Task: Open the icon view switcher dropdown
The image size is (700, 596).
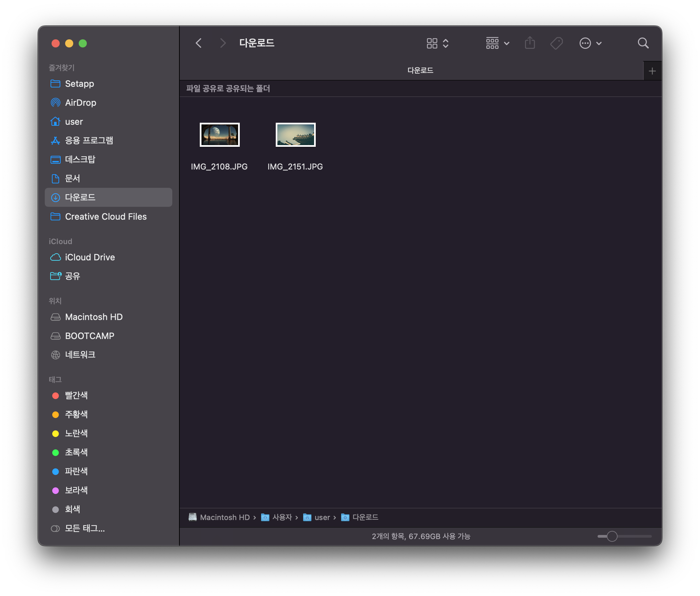Action: click(x=437, y=43)
